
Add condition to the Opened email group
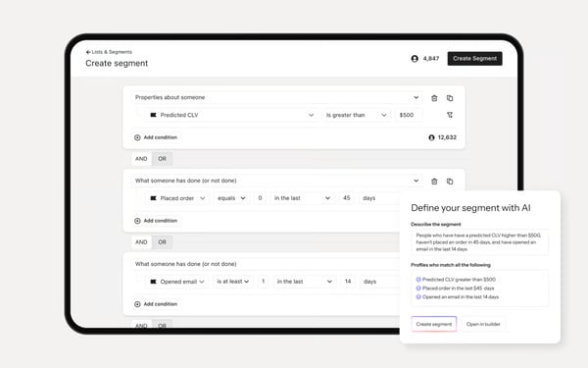(156, 304)
